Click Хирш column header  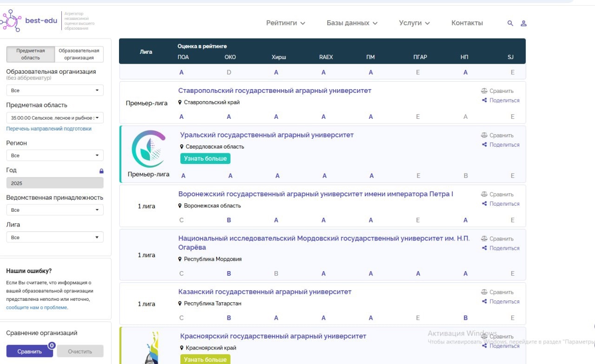tap(279, 57)
